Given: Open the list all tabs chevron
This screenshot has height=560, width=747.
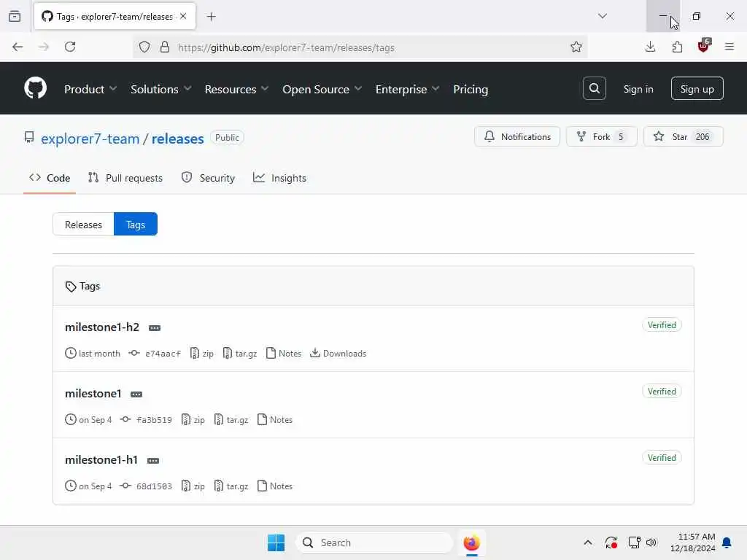Looking at the screenshot, I should tap(602, 16).
